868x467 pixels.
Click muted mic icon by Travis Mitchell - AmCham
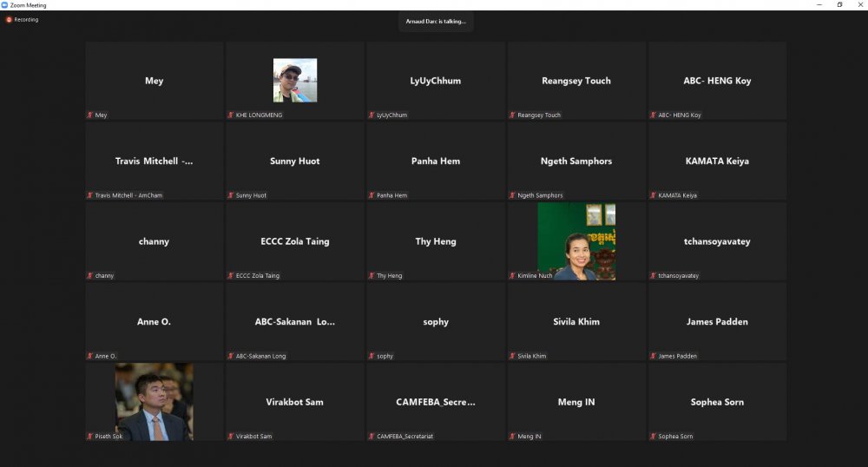coord(89,195)
